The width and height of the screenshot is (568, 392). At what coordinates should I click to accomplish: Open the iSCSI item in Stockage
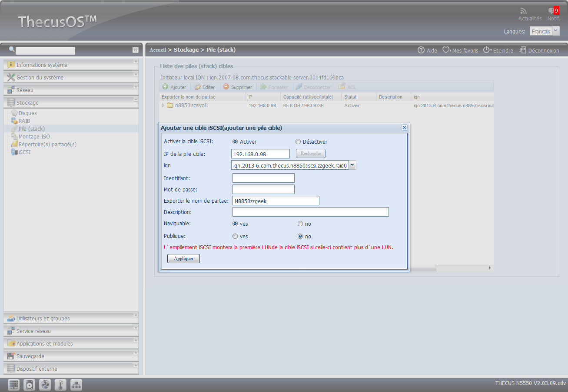click(24, 152)
